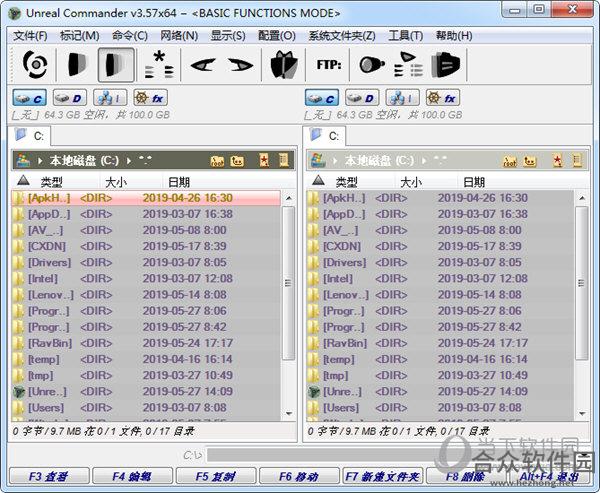Viewport: 600px width, 493px height.
Task: Select drive D in the right panel
Action: (362, 98)
